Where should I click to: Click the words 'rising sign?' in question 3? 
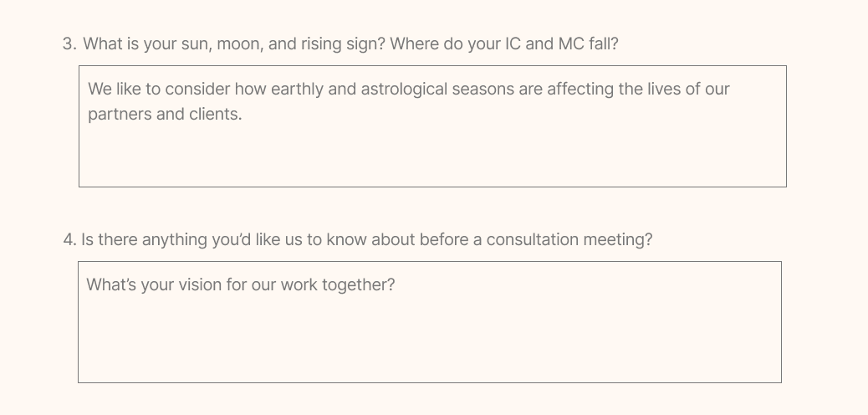tap(343, 44)
